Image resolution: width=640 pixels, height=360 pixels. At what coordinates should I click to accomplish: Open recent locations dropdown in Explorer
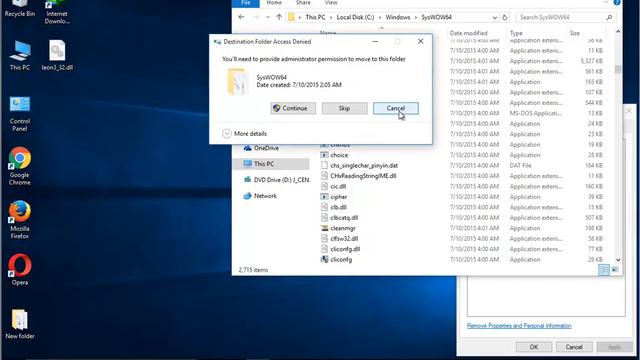click(x=268, y=17)
